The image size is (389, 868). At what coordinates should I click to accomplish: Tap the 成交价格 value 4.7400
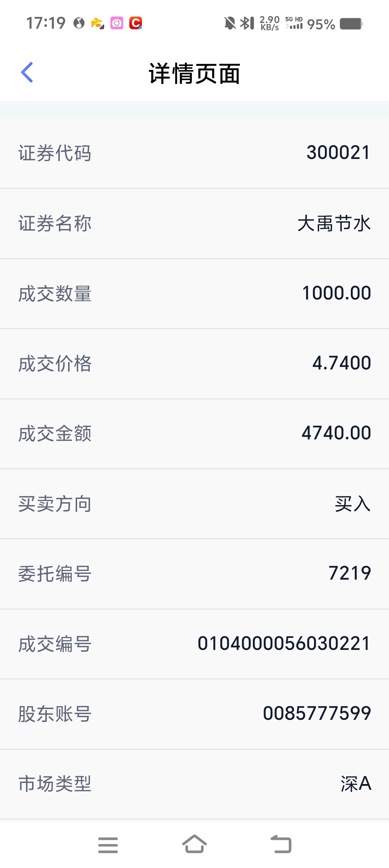coord(341,363)
